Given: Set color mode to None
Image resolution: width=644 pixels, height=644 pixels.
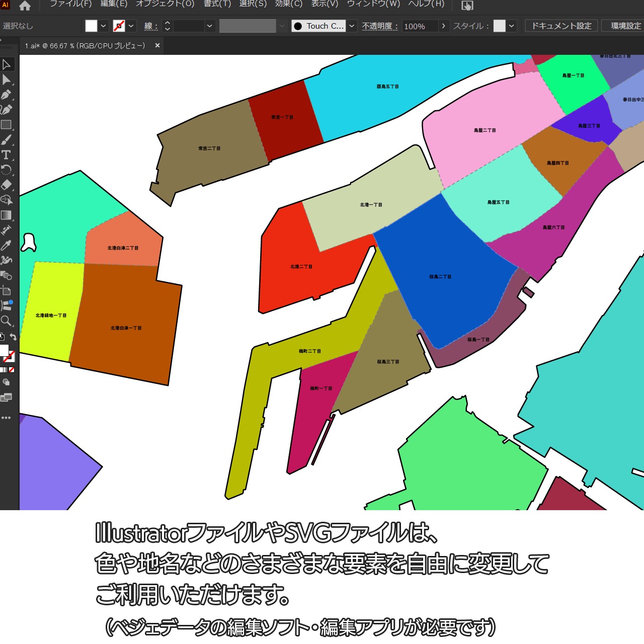Looking at the screenshot, I should point(12,370).
